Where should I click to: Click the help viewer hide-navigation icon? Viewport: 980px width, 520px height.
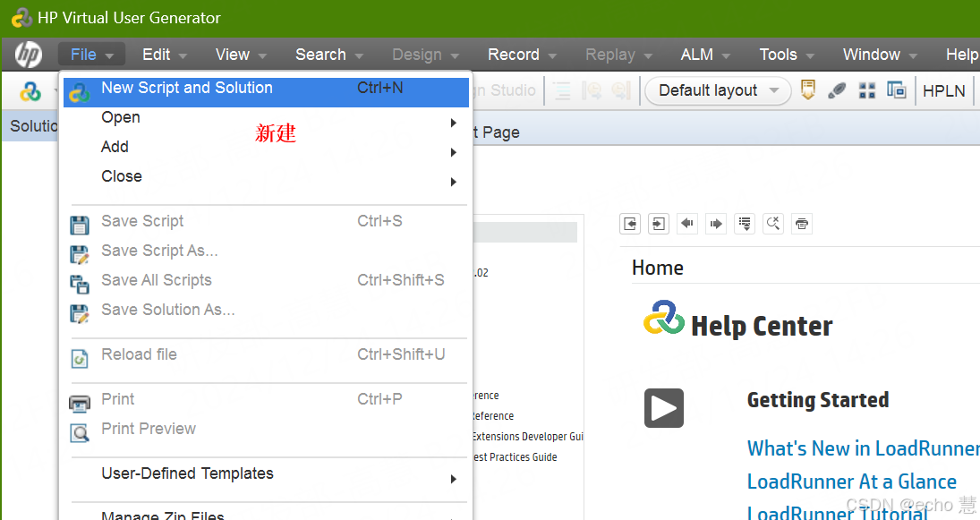click(x=630, y=223)
